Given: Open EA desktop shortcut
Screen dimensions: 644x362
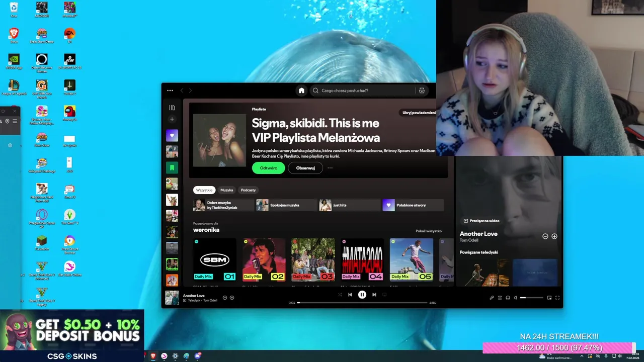Looking at the screenshot, I should [69, 35].
